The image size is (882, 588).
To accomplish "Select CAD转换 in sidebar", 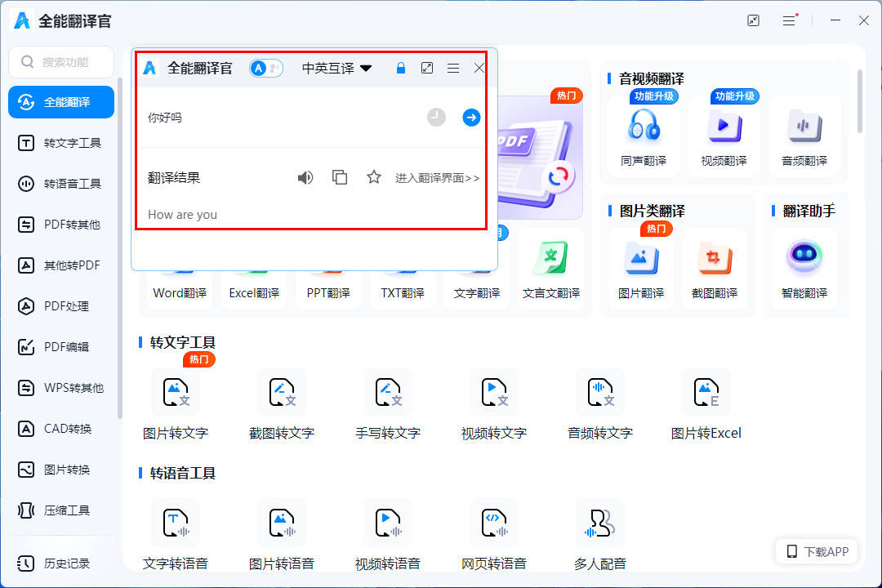I will click(61, 428).
